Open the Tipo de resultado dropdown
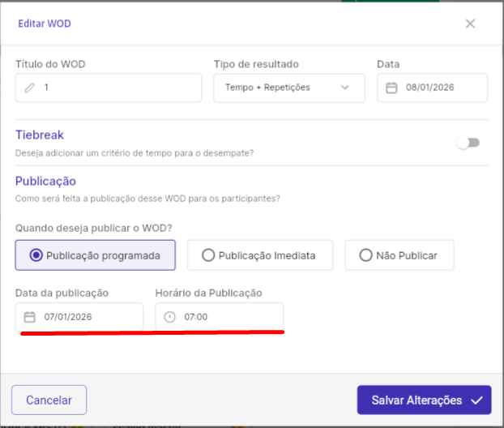 tap(289, 88)
